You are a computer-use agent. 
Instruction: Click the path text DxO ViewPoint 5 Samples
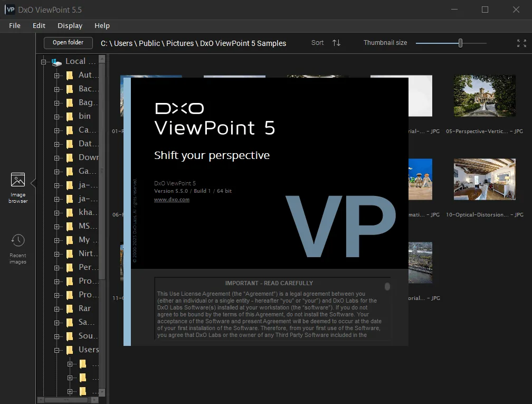coord(243,43)
